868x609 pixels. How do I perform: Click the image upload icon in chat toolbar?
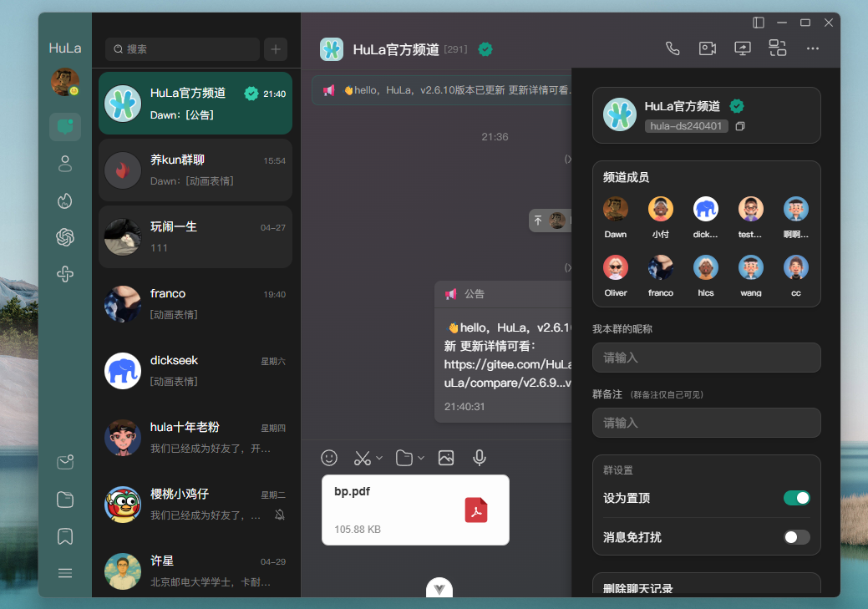point(446,458)
